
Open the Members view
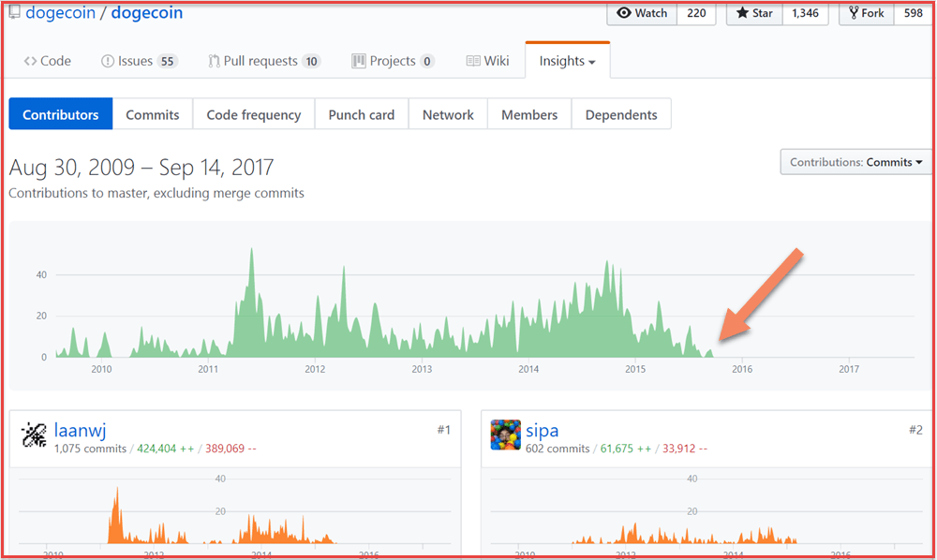(x=529, y=114)
